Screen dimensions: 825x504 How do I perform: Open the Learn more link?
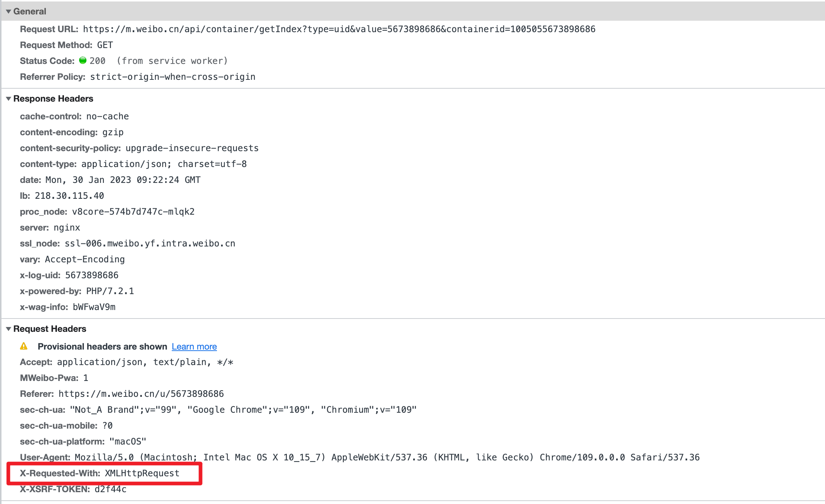click(x=194, y=347)
